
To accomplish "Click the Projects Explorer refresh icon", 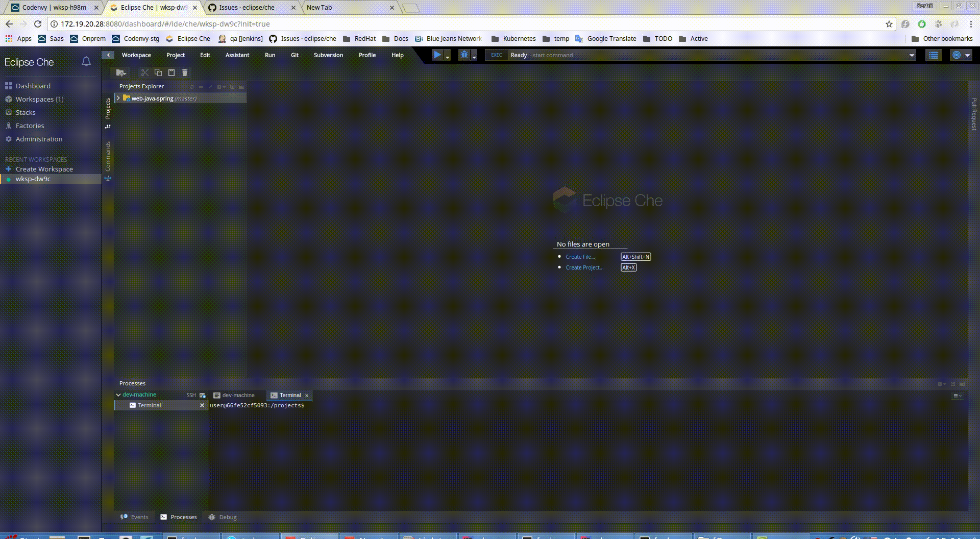I will point(192,87).
